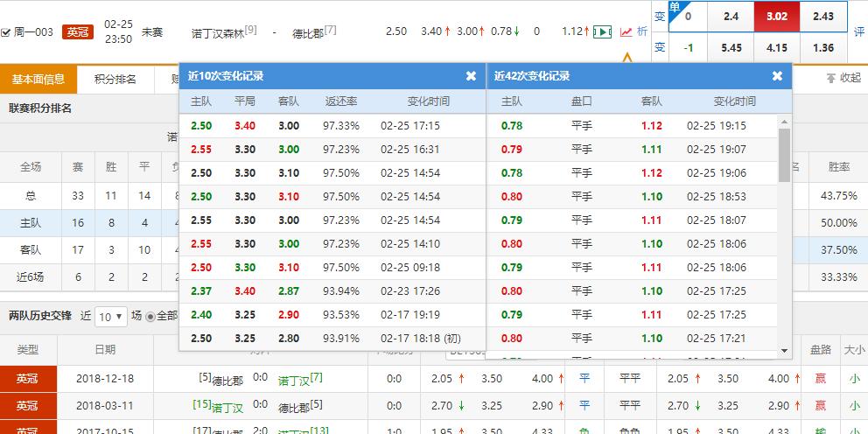Click the 主队 row label in standings
868x434 pixels.
31,223
